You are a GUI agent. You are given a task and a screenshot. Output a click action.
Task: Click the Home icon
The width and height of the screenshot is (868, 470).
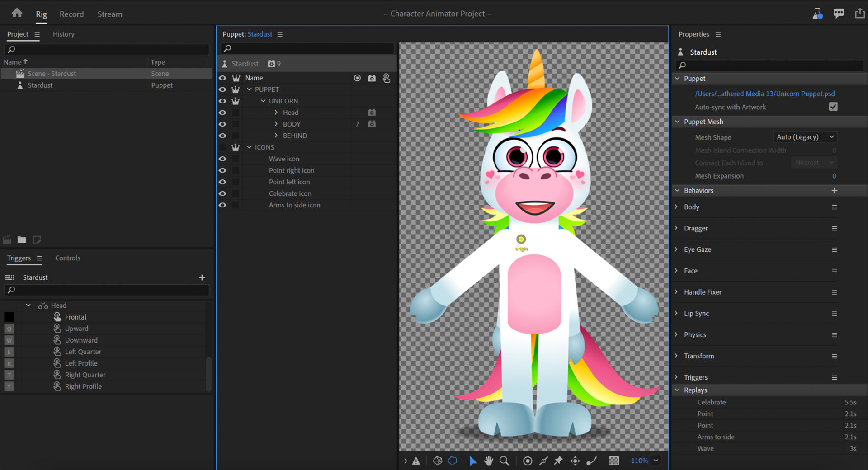(17, 13)
